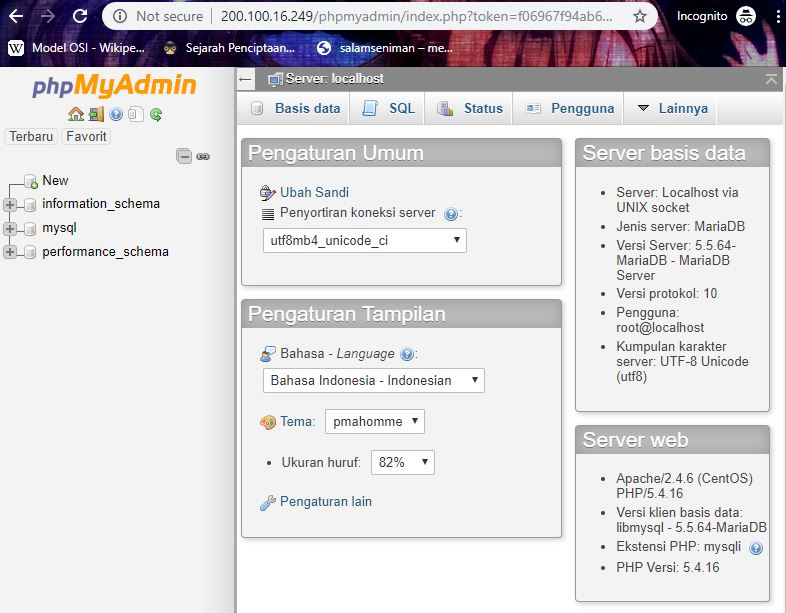Click the browser address bar URL

[x=416, y=16]
